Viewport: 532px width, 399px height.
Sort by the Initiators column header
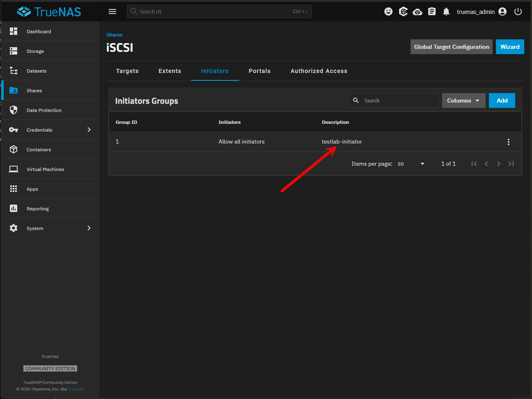[x=230, y=122]
